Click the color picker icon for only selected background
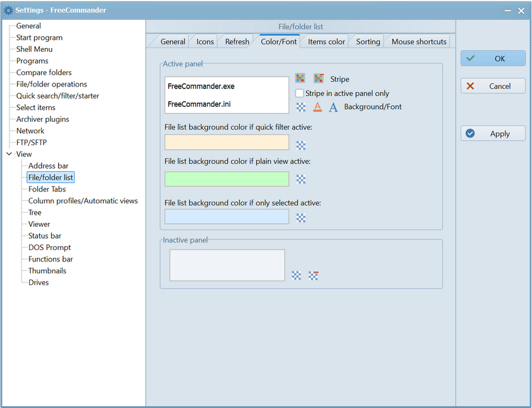Screen dimensions: 532x408 [x=301, y=218]
